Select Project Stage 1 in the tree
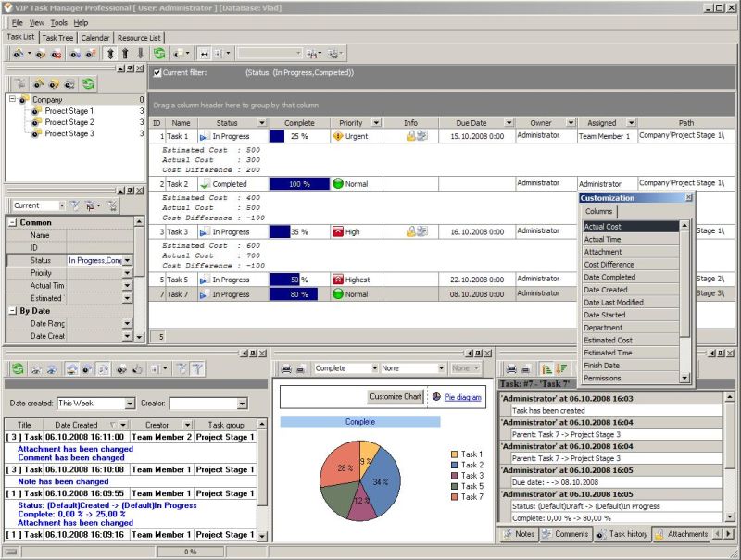741x560 pixels. pyautogui.click(x=69, y=111)
